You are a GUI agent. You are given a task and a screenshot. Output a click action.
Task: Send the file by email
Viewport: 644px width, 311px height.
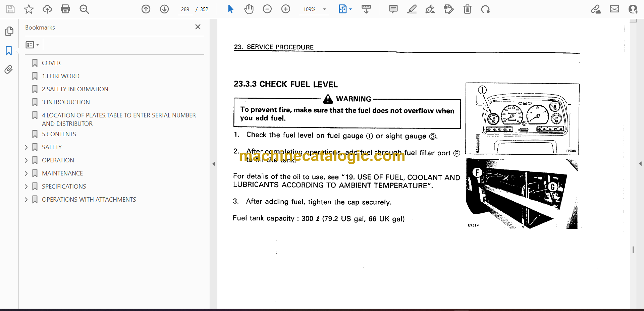[x=614, y=9]
